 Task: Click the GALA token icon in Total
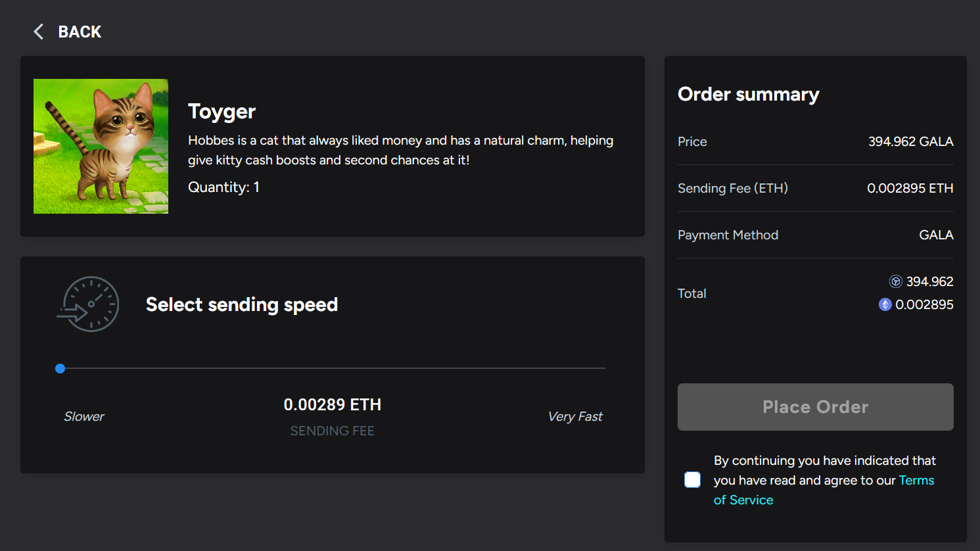click(895, 281)
